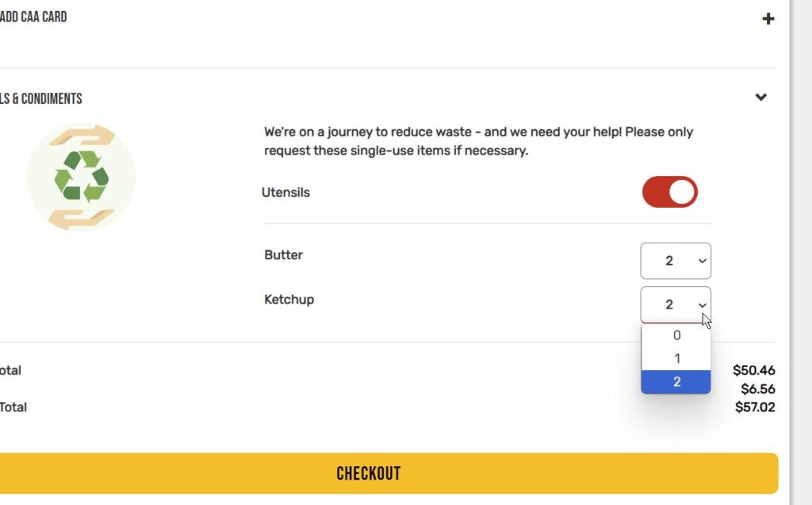Collapse Utensils & Condiments with the chevron
The width and height of the screenshot is (812, 505).
[761, 98]
